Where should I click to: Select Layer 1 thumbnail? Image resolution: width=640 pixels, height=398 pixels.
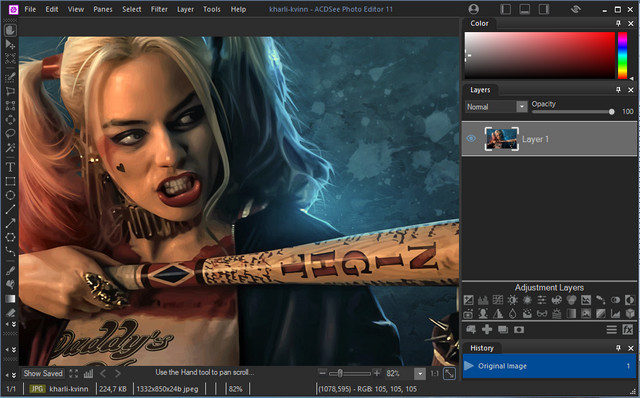coord(502,139)
